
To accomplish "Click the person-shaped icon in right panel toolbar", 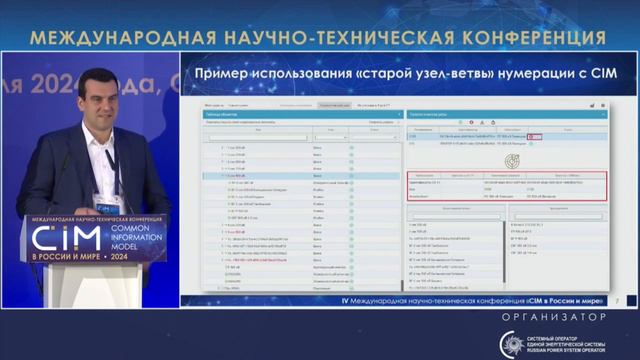I will 482,122.
